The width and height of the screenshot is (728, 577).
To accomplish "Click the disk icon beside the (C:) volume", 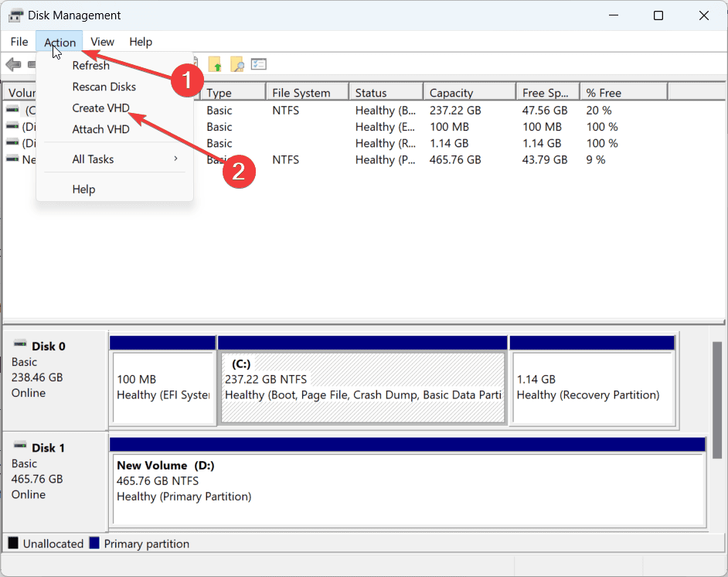I will tap(12, 110).
